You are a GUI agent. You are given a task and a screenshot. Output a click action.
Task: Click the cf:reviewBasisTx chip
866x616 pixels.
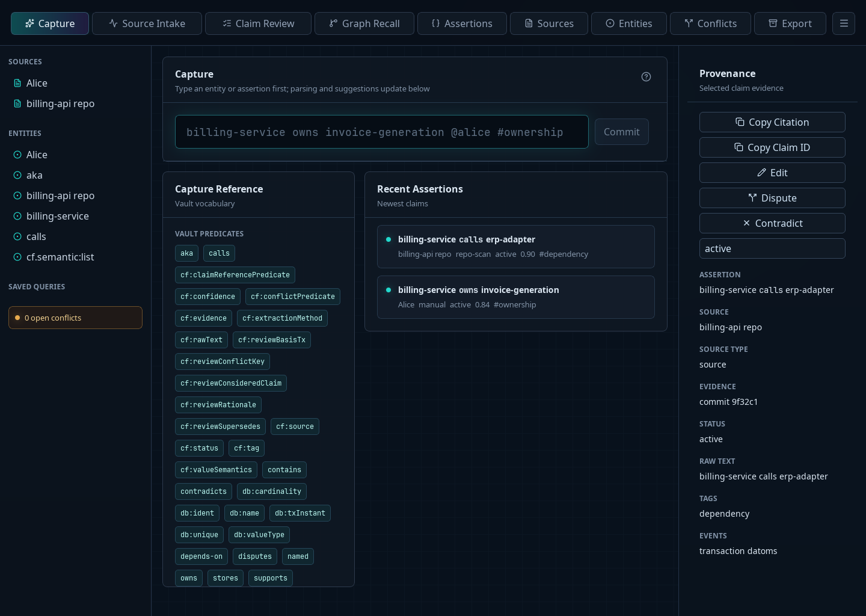pyautogui.click(x=272, y=340)
